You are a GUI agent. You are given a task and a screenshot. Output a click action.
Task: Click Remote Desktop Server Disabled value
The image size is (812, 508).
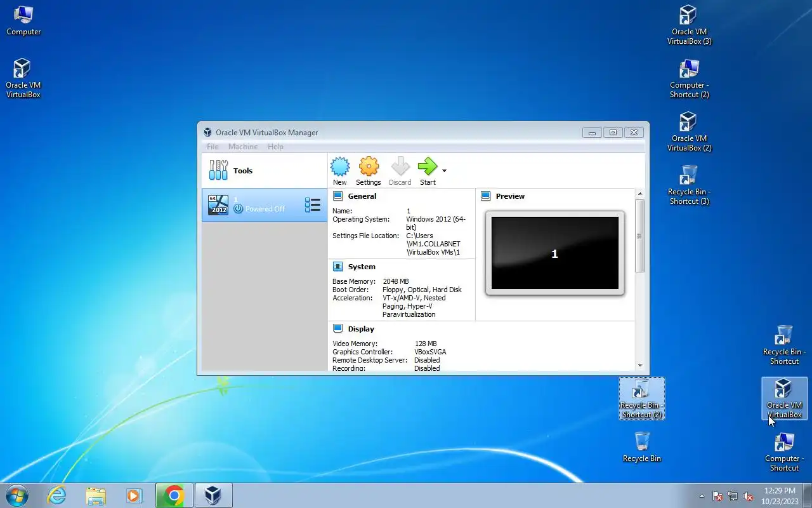[x=427, y=360]
